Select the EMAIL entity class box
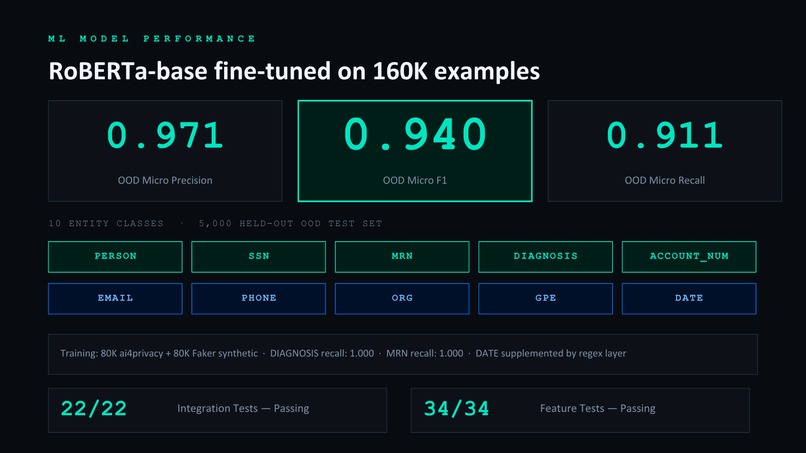This screenshot has height=453, width=806. (x=115, y=298)
